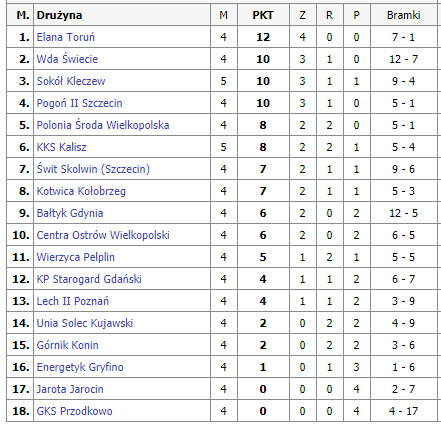
Task: Click Kotwica Kołobrzeg team link
Action: (x=81, y=191)
